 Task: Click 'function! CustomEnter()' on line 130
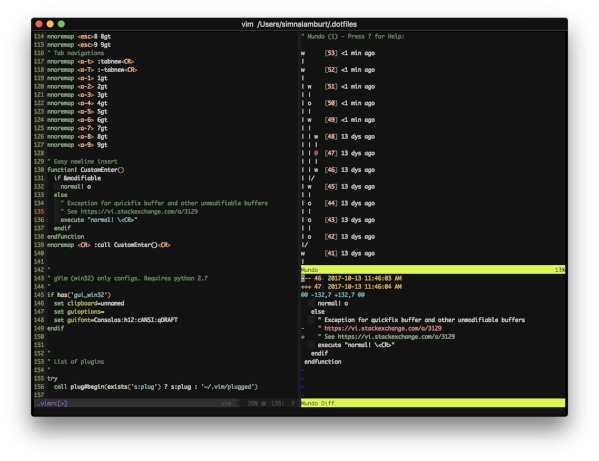pos(86,170)
